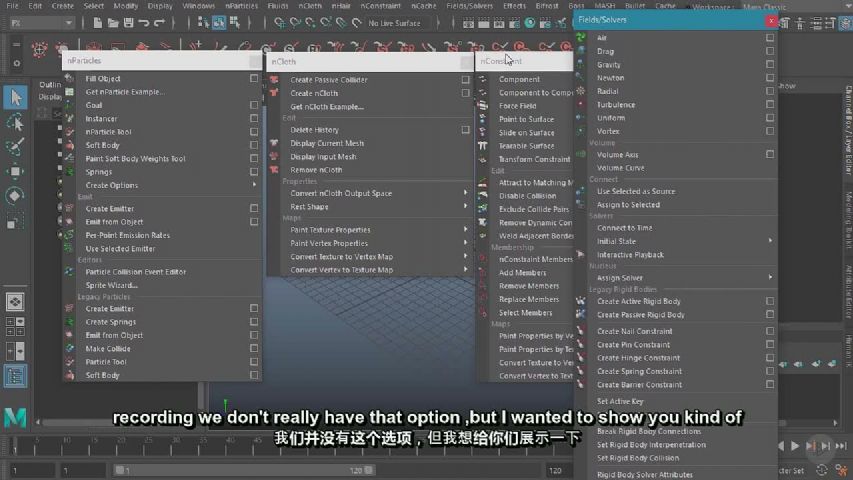The height and width of the screenshot is (480, 853).
Task: Close the Fields/Solvers tear-off menu
Action: [771, 20]
